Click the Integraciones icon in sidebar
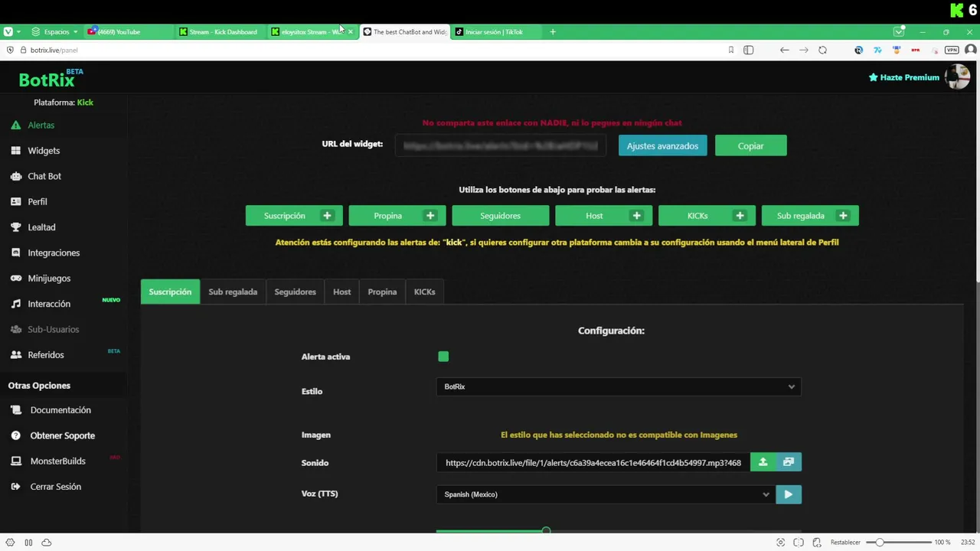 [15, 253]
